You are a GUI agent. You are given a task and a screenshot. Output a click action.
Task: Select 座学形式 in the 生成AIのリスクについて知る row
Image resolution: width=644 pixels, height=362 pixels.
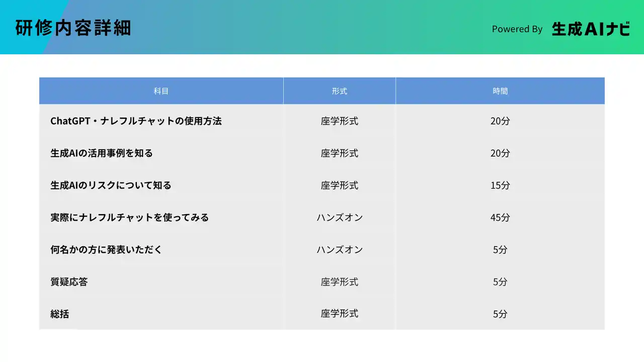(340, 185)
